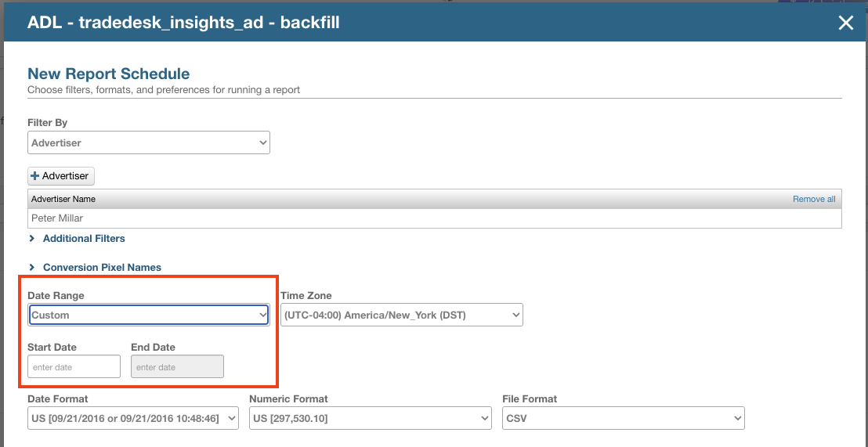Open the Filter By dropdown
The image size is (868, 447).
click(x=149, y=143)
